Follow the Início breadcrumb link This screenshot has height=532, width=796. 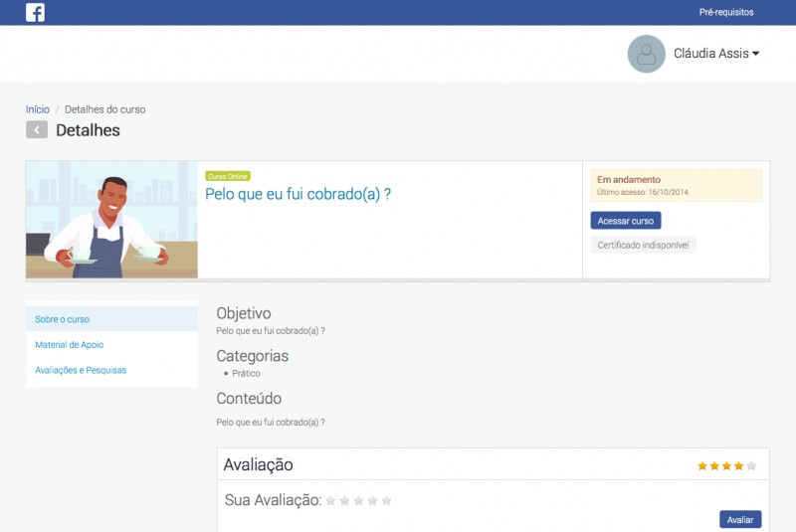(x=38, y=109)
